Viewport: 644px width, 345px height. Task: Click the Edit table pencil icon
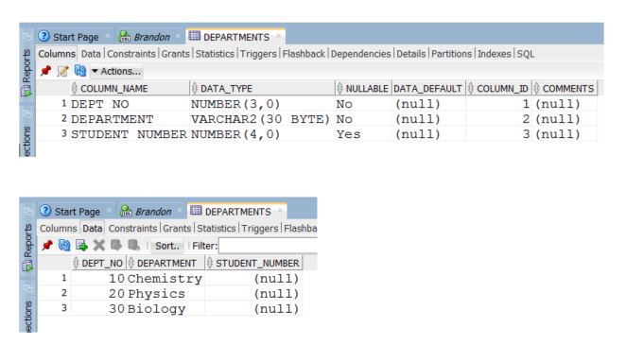pyautogui.click(x=62, y=71)
